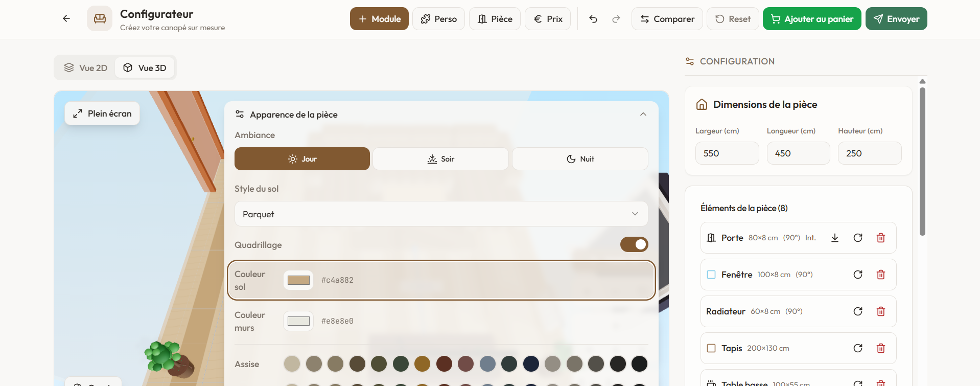This screenshot has width=980, height=386.
Task: Click the house icon next to Dimensions de la pièce
Action: pyautogui.click(x=702, y=104)
